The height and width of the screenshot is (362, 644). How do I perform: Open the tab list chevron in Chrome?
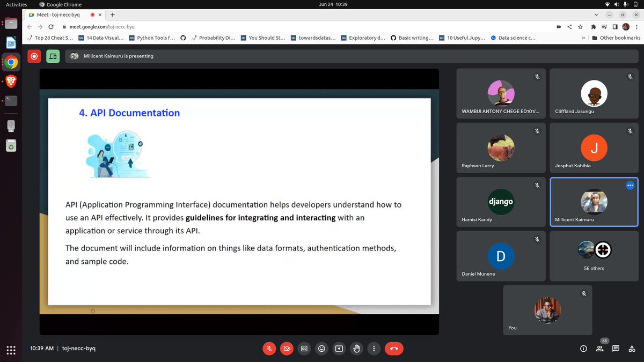click(x=596, y=14)
